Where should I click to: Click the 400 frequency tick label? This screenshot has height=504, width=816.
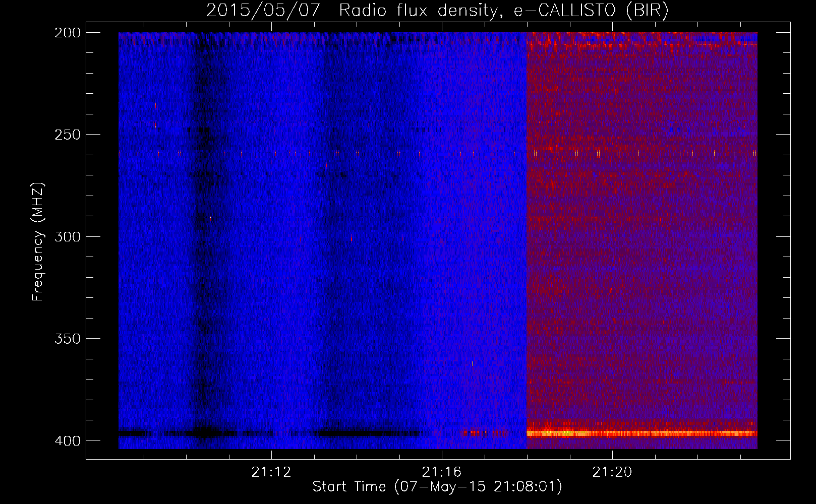point(67,441)
